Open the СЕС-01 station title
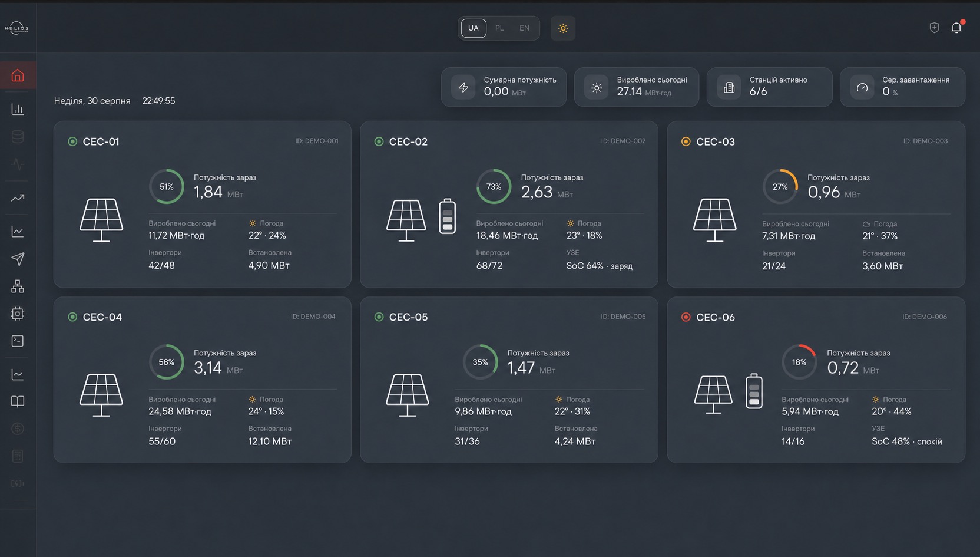 click(x=101, y=141)
